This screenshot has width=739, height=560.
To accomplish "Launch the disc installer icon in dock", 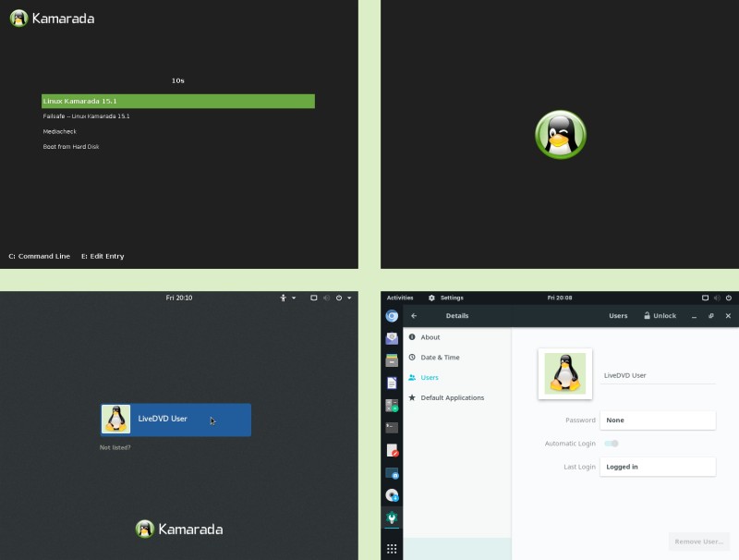I will (392, 495).
